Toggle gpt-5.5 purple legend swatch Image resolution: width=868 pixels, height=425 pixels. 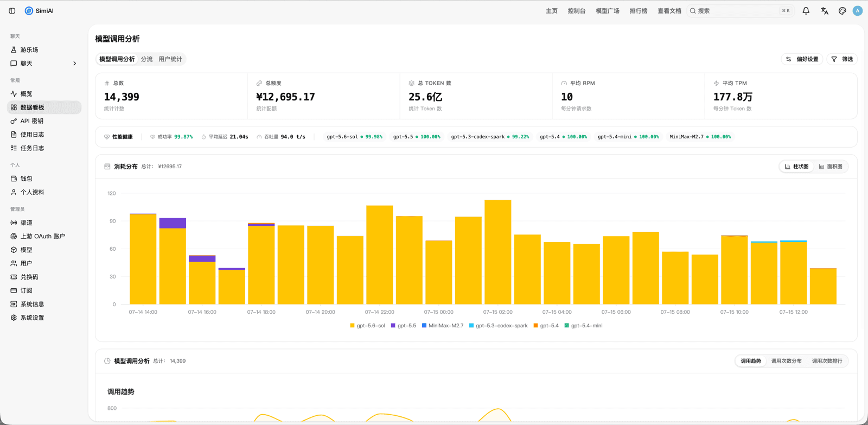393,326
